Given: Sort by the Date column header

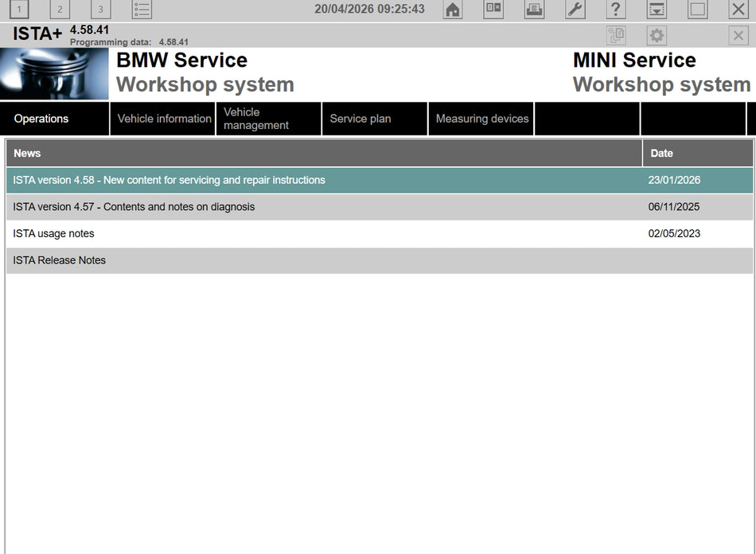Looking at the screenshot, I should 698,154.
